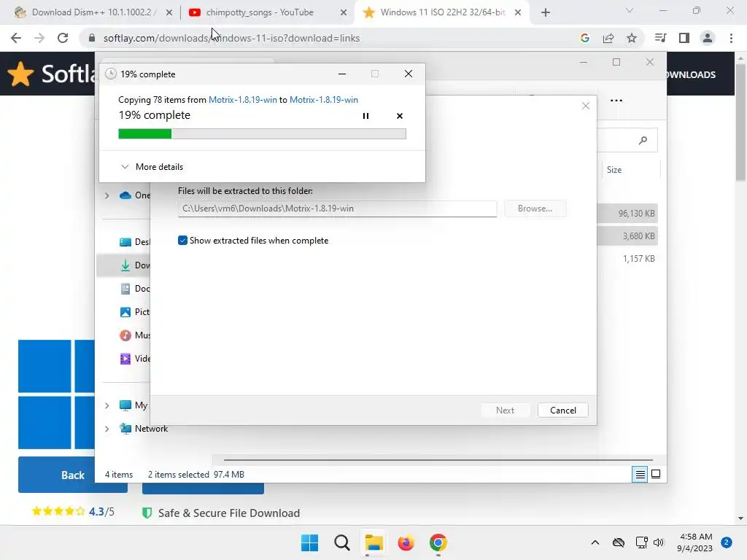This screenshot has width=747, height=560.
Task: Select the My PC computer icon
Action: tap(125, 405)
